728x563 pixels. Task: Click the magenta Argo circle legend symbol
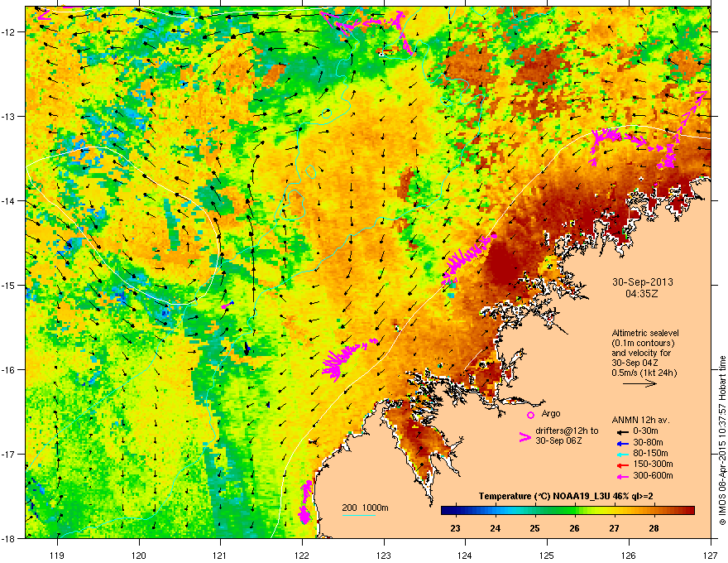[530, 416]
